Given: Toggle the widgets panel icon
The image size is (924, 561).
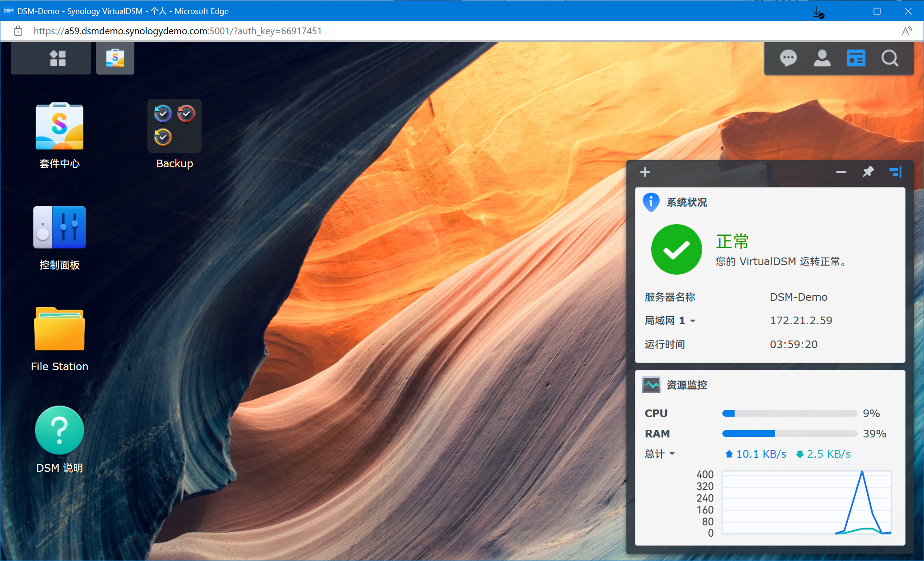Looking at the screenshot, I should tap(855, 58).
